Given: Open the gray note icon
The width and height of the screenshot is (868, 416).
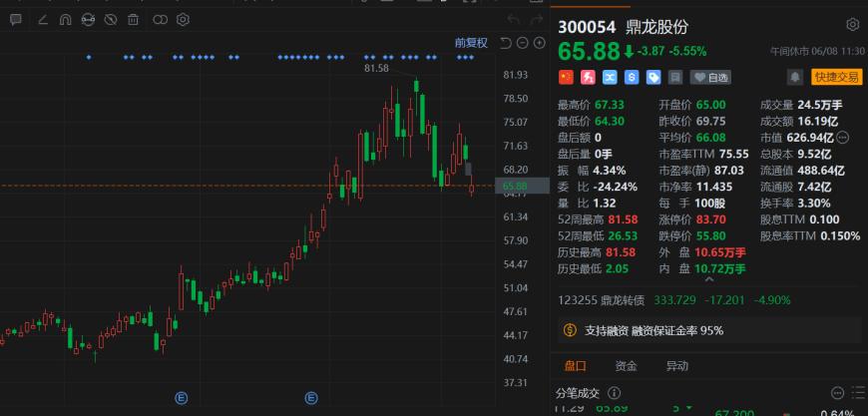Looking at the screenshot, I should (x=674, y=78).
